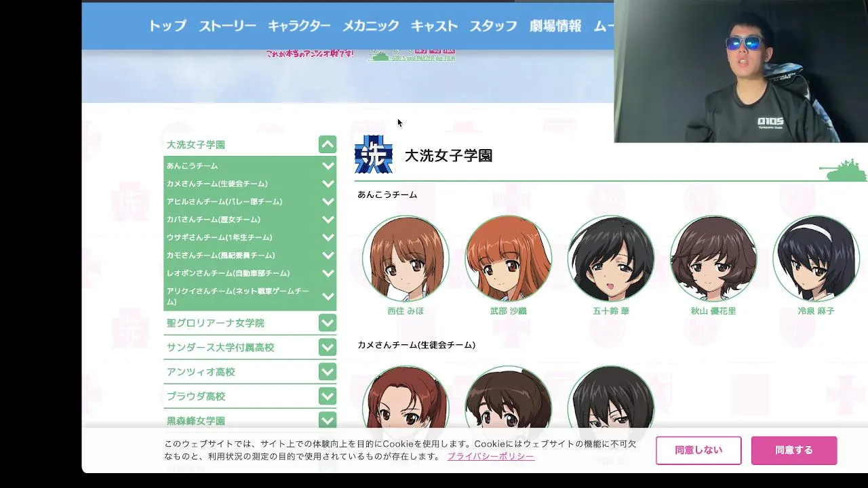
Task: Click the 秋山 優花里 name link
Action: tap(713, 311)
